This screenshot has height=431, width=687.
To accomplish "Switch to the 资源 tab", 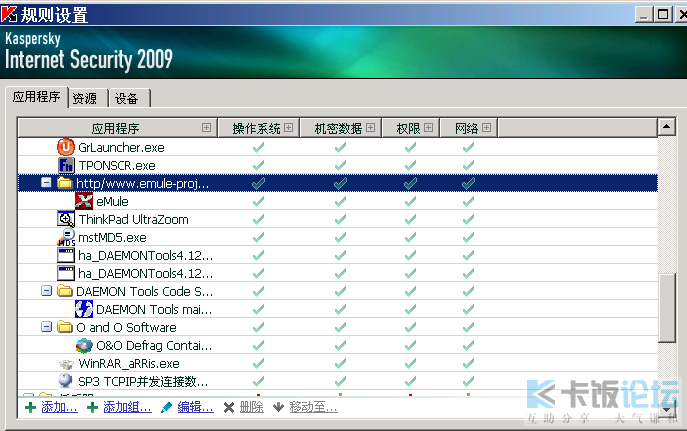I will tap(88, 98).
